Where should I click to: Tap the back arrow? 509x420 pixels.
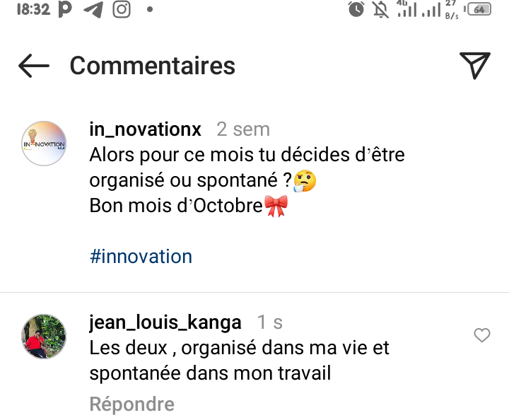[33, 66]
